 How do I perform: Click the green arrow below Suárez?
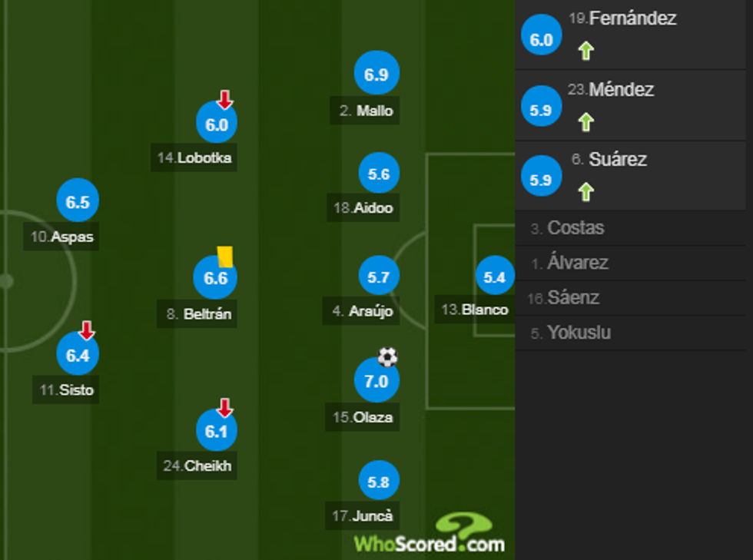(586, 191)
